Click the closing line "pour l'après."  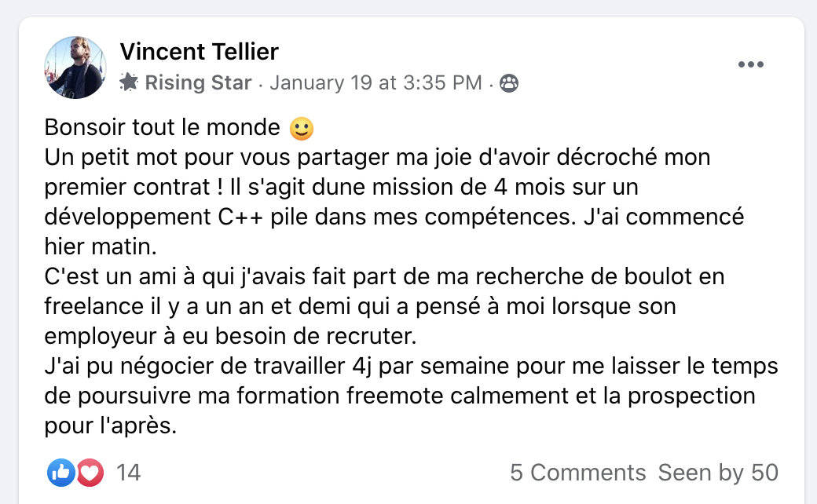pyautogui.click(x=111, y=425)
